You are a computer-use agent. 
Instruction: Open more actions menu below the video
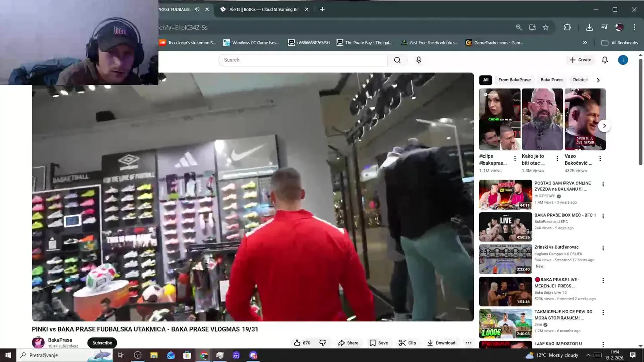pos(468,343)
